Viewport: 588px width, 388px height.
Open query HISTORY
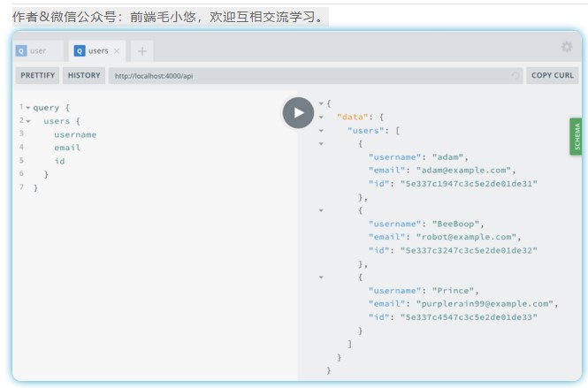tap(84, 75)
